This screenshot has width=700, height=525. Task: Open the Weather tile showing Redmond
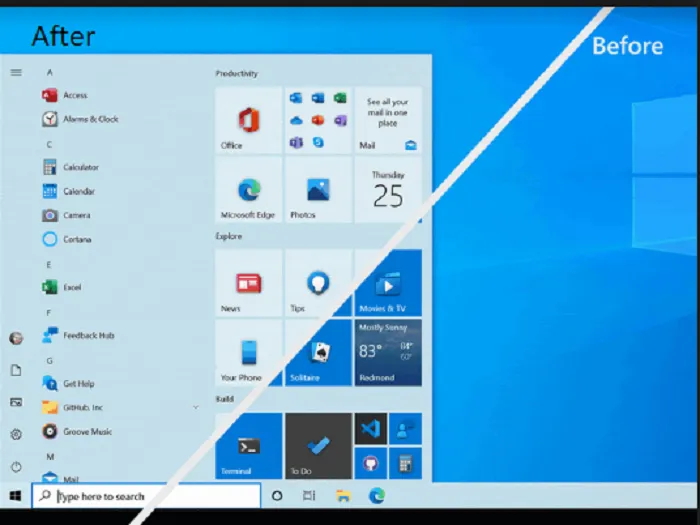[388, 352]
